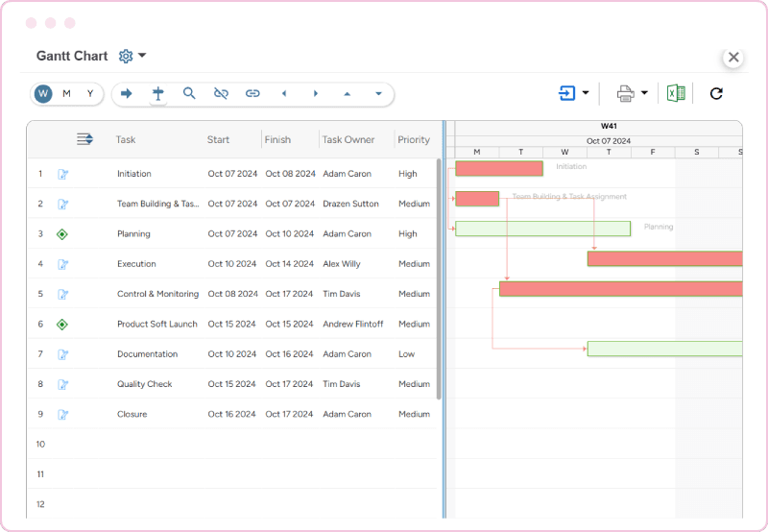Screen dimensions: 768x532
Task: Sort by the Task column header
Action: [x=126, y=139]
